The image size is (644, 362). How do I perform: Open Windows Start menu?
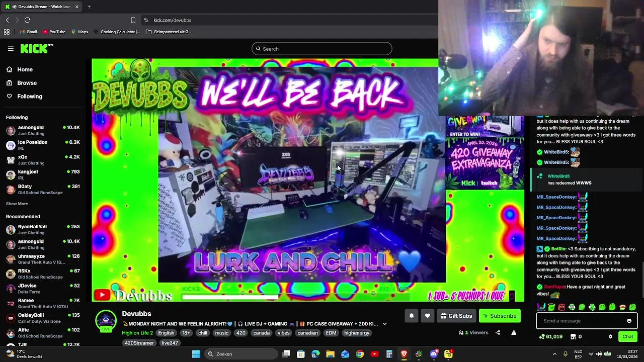point(196,354)
